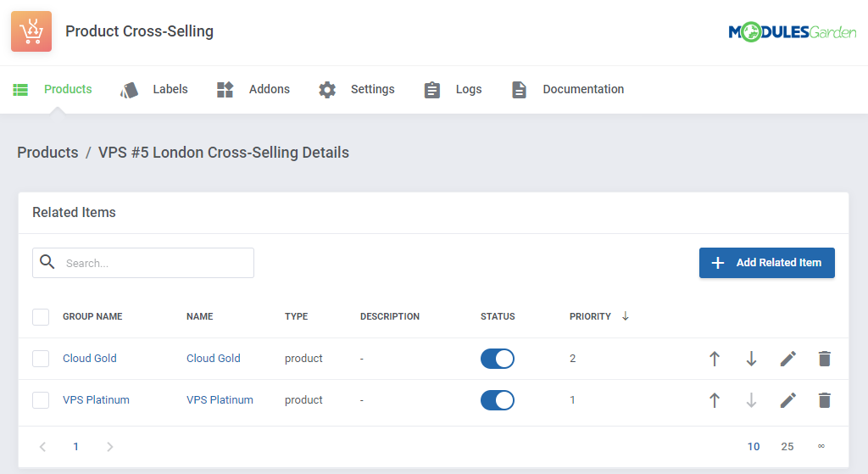
Task: Sort by GROUP NAME column header
Action: coord(92,317)
